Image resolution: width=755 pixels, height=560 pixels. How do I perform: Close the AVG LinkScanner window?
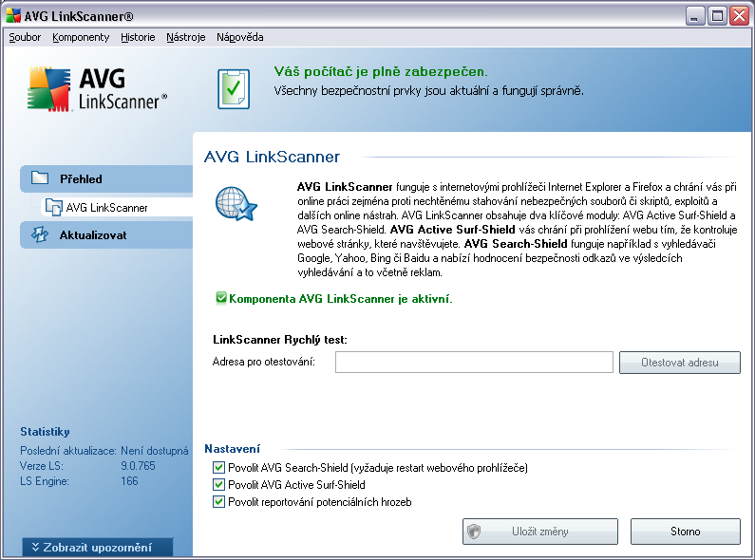739,16
